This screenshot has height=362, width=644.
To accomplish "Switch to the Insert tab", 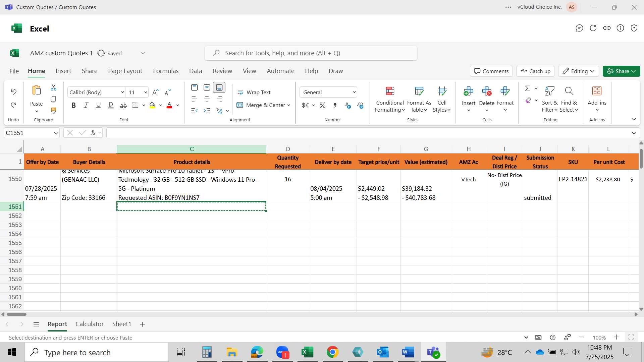I will coord(63,71).
